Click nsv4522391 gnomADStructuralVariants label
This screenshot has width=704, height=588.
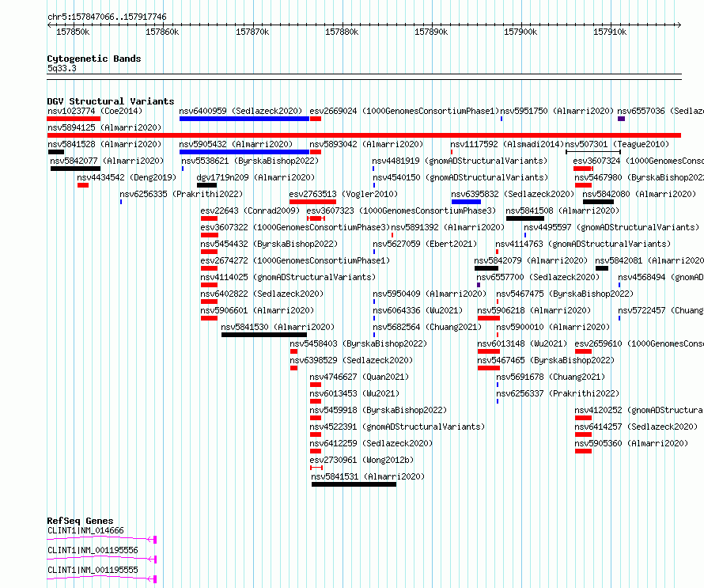[x=397, y=427]
